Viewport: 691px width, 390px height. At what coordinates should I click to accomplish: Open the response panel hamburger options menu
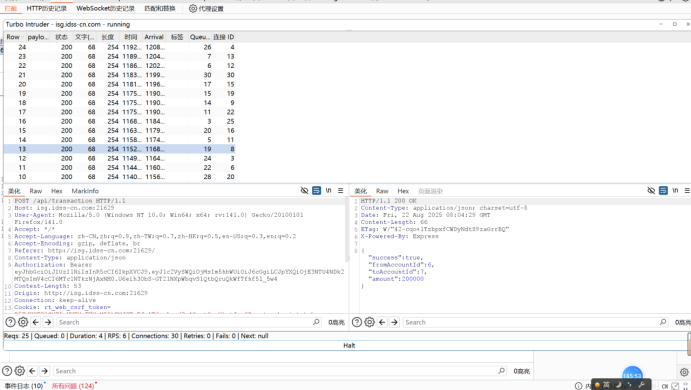pos(687,190)
